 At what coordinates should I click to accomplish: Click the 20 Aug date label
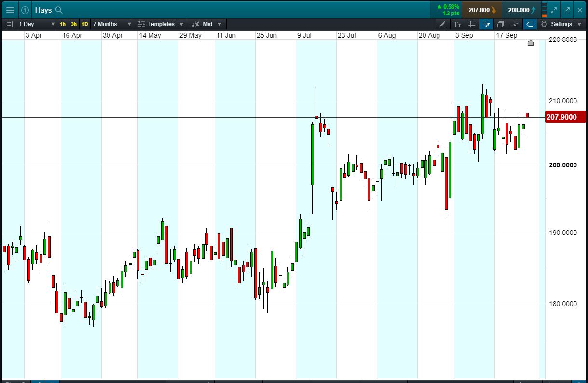click(429, 35)
